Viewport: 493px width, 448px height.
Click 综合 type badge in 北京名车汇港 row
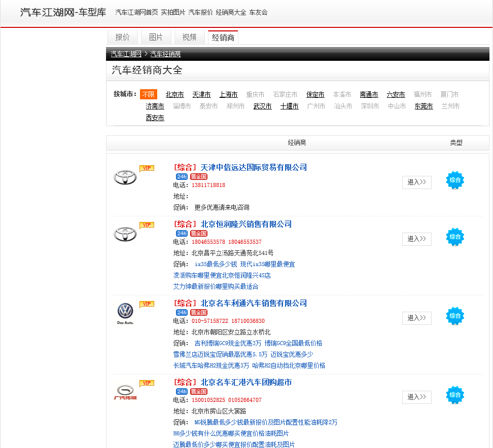point(455,395)
